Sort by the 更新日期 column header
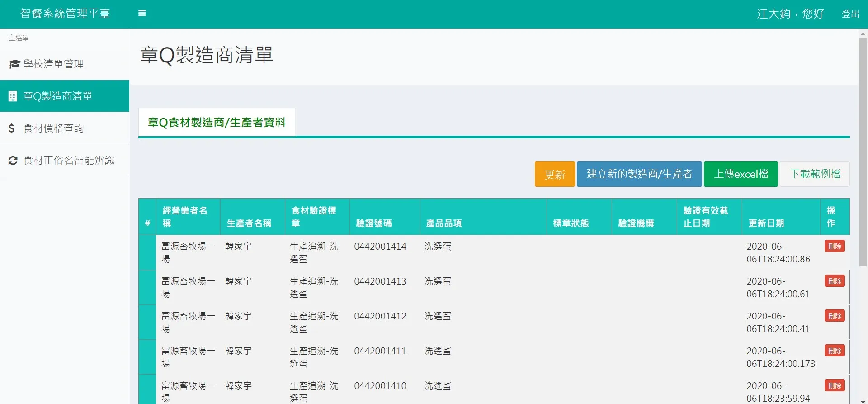Image resolution: width=868 pixels, height=404 pixels. click(x=766, y=223)
